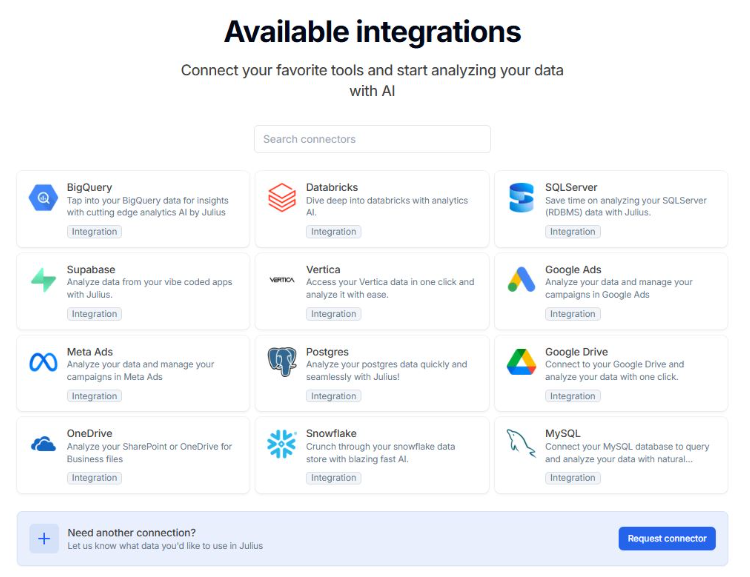Select the Google Ads card title
Screen dimensions: 750x577
tap(573, 269)
